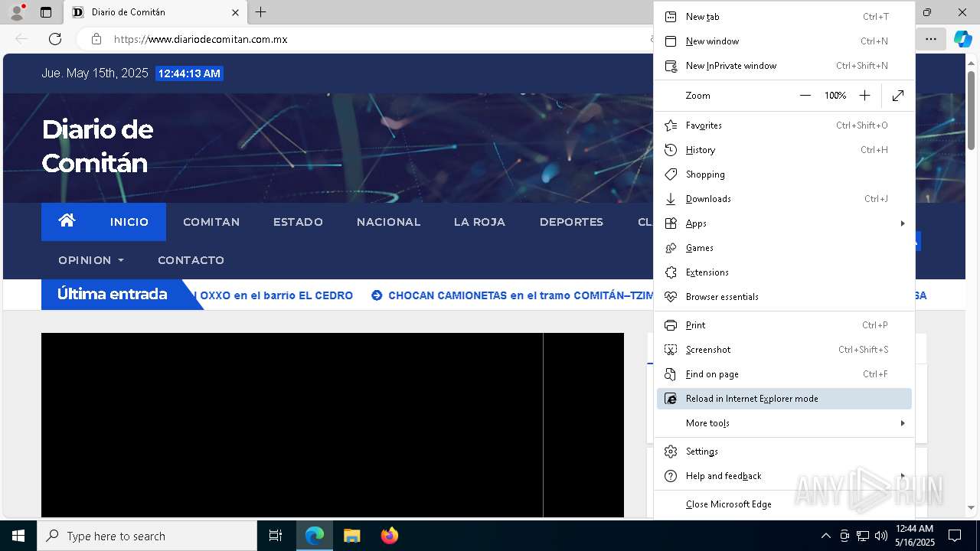Image resolution: width=980 pixels, height=551 pixels.
Task: Open the notifications center icon
Action: 955,536
